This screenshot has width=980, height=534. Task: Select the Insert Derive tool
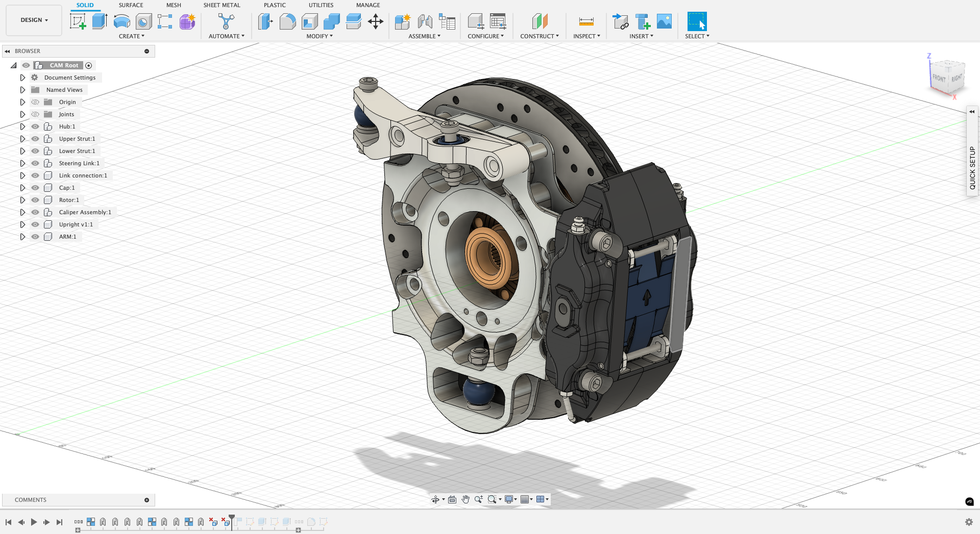click(x=620, y=21)
